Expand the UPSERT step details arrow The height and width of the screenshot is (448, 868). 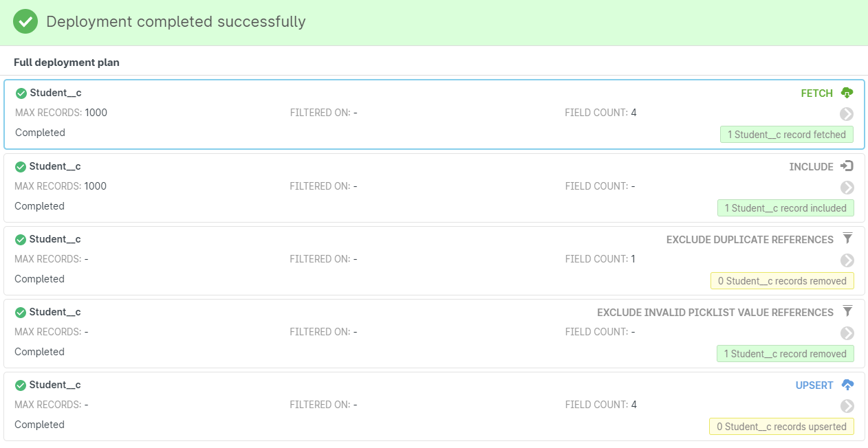847,406
